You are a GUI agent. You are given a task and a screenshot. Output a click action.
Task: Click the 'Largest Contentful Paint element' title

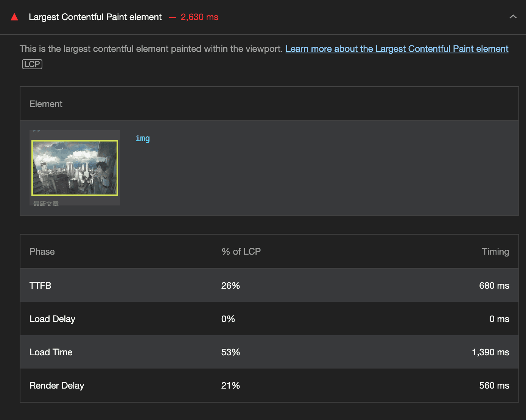tap(95, 17)
